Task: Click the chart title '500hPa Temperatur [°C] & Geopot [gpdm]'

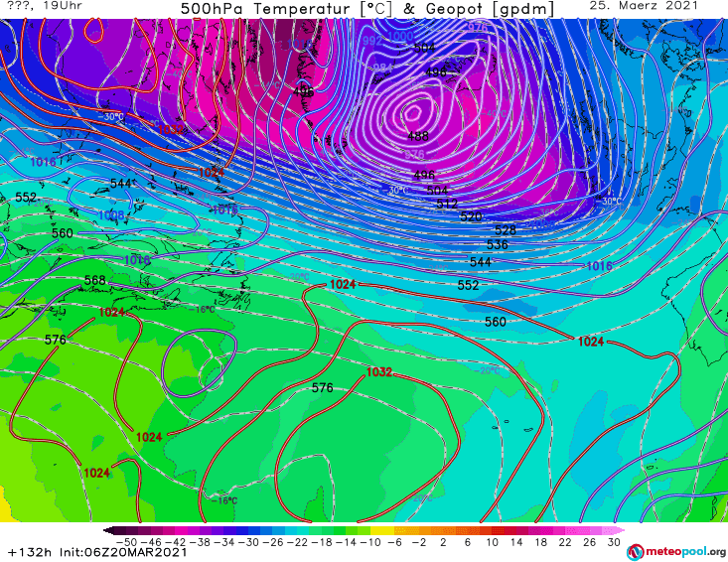Action: coord(367,8)
